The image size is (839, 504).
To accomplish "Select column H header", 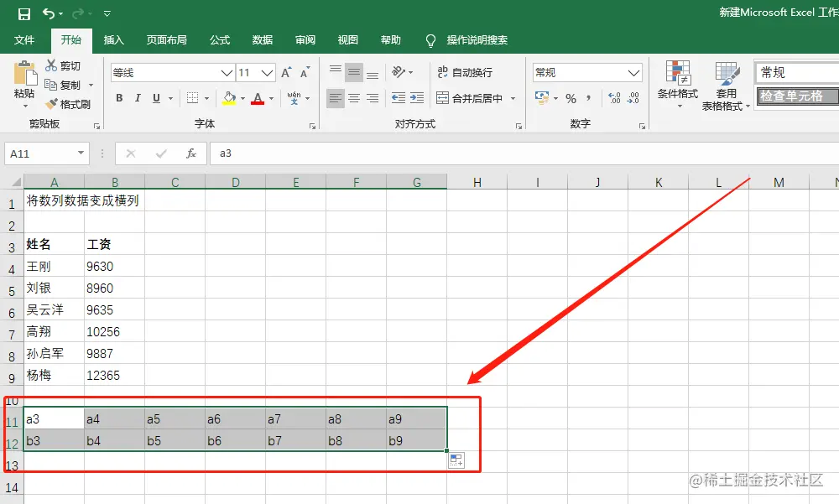I will click(477, 183).
